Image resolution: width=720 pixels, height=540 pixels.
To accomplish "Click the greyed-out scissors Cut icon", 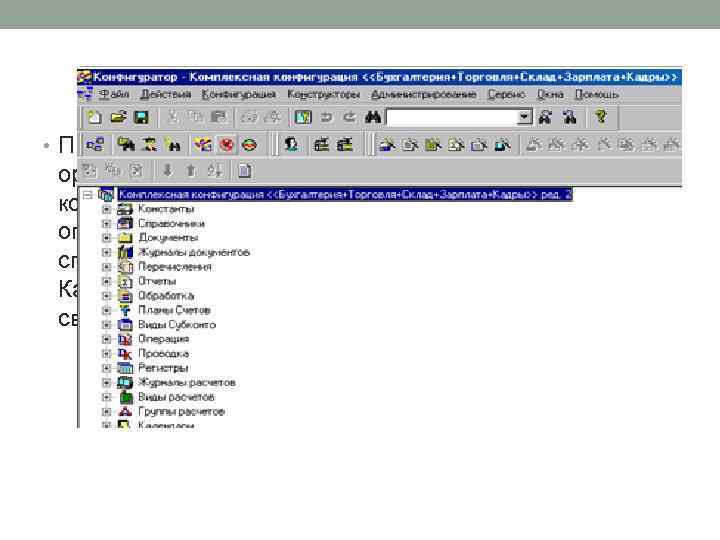I will (173, 118).
